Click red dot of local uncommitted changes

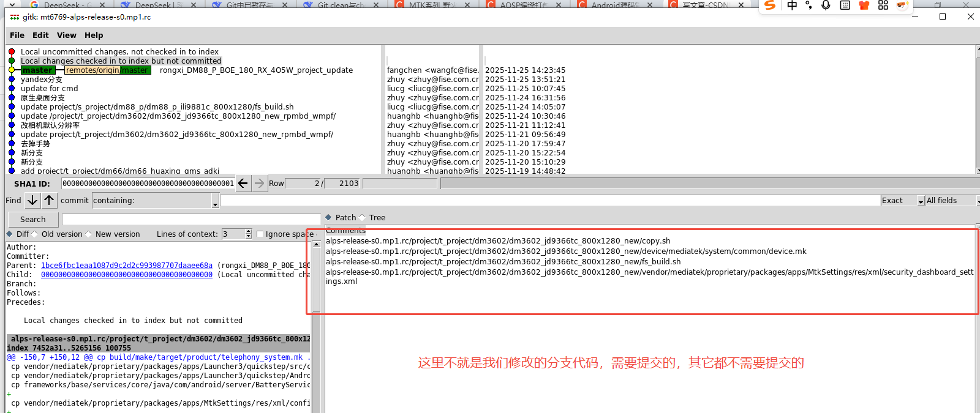(x=12, y=52)
